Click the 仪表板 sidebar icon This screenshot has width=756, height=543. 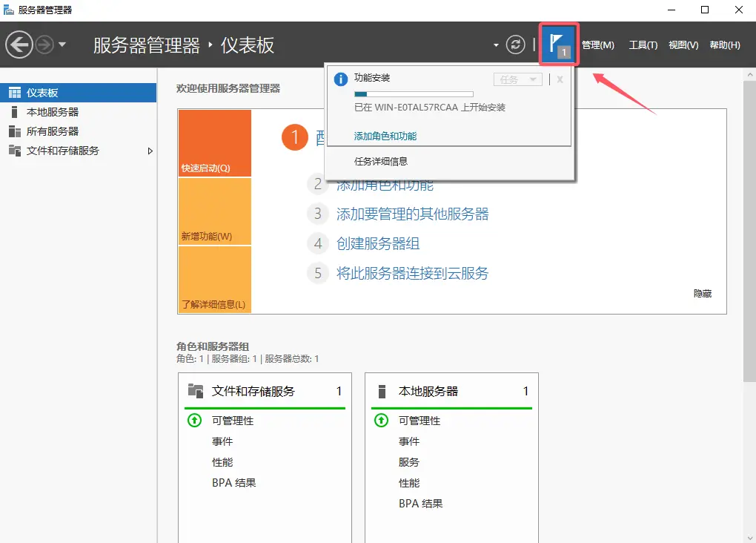coord(15,93)
